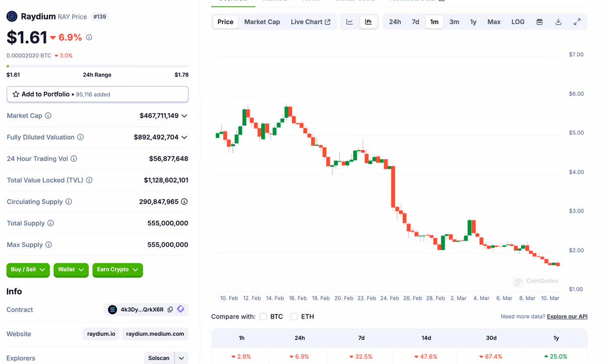Open the Live Chart external tab
This screenshot has width=605, height=364.
pos(311,22)
